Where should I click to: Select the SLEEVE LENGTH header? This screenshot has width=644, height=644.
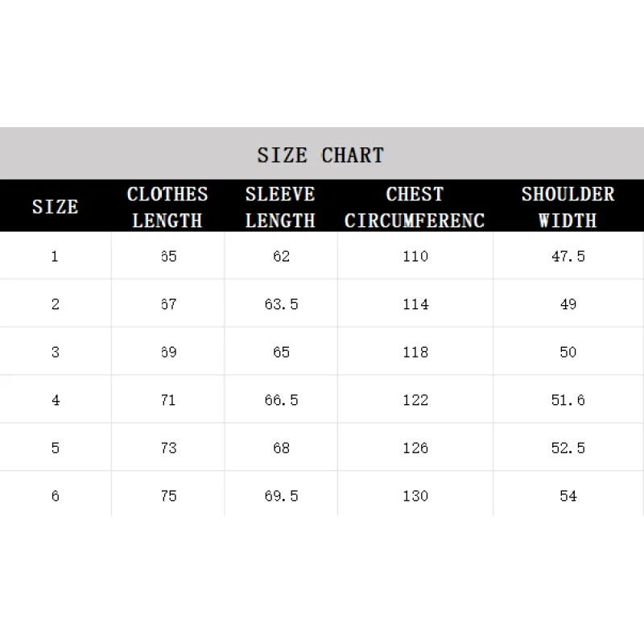[x=280, y=207]
